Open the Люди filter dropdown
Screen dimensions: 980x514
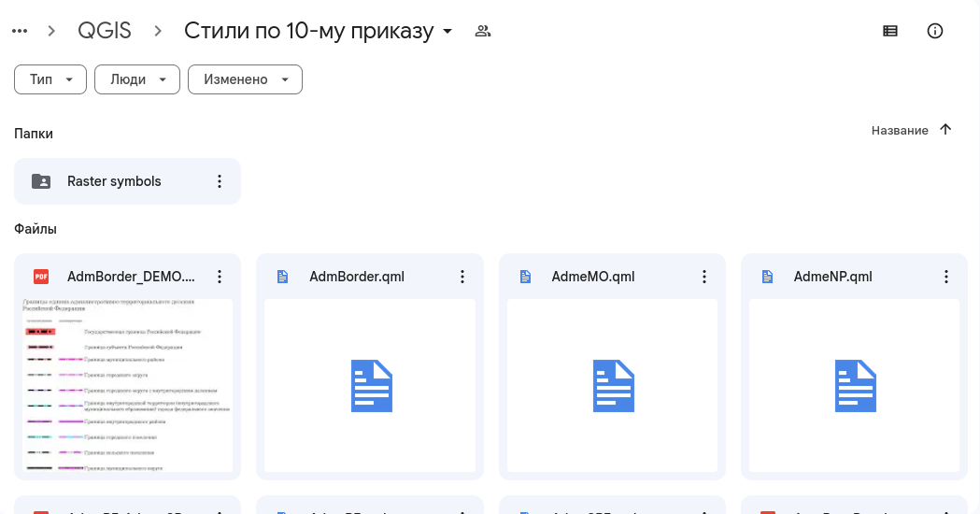pyautogui.click(x=136, y=79)
